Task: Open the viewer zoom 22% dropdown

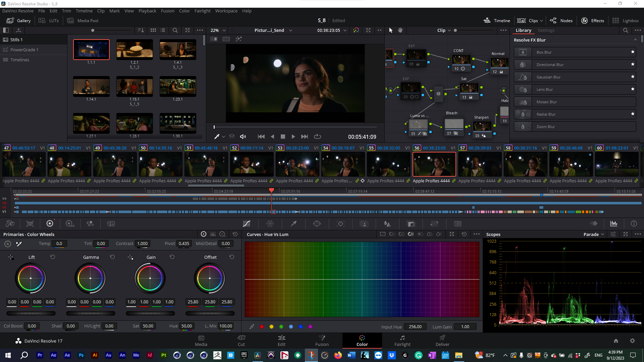Action: (218, 30)
